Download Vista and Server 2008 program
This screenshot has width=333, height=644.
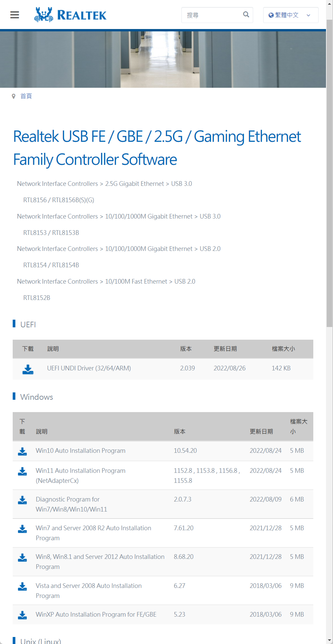tap(22, 586)
